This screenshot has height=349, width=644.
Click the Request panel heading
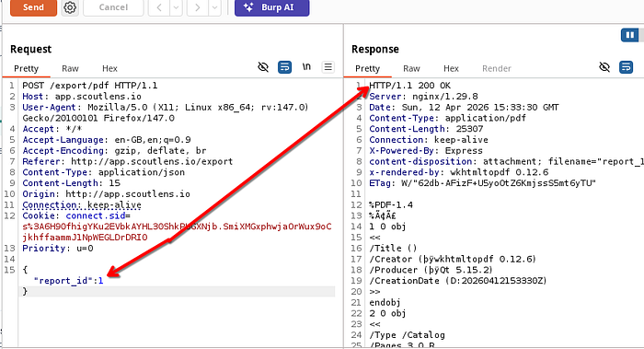[30, 50]
